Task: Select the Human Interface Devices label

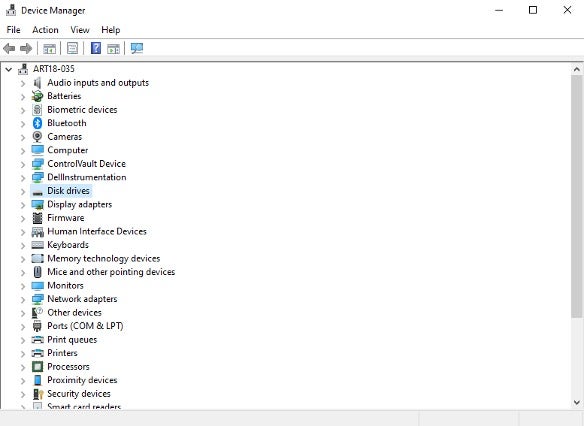Action: click(97, 231)
